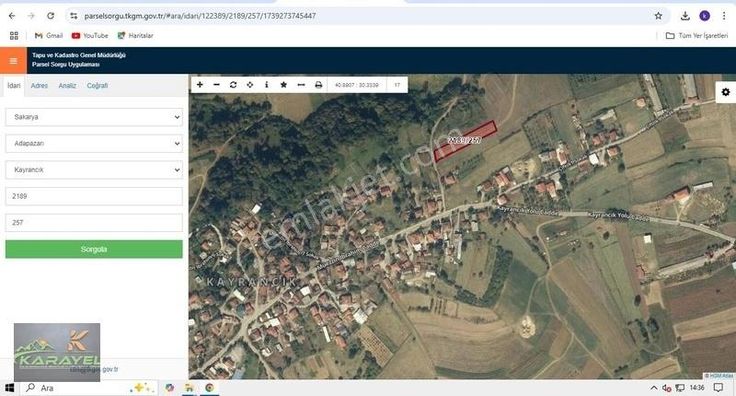Screen dimensions: 736x396
Task: Show hidden tray icons chevron
Action: (x=653, y=388)
